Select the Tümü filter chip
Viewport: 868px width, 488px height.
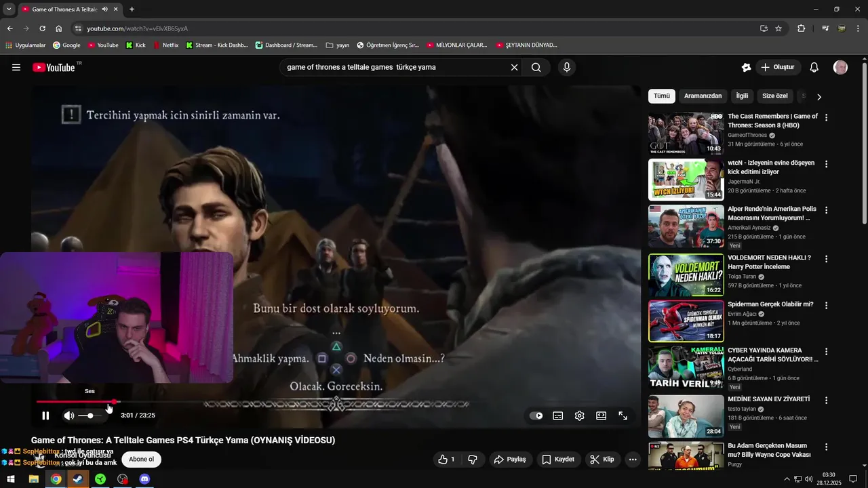coord(661,96)
